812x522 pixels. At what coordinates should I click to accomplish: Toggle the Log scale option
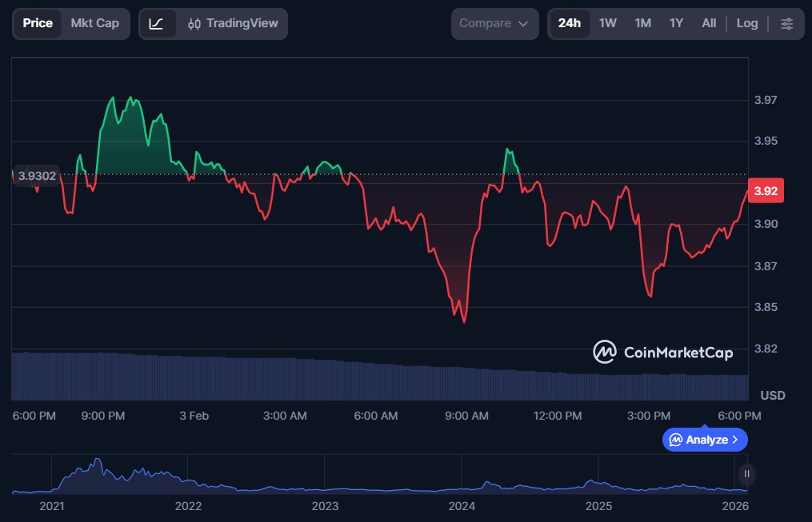(x=746, y=23)
